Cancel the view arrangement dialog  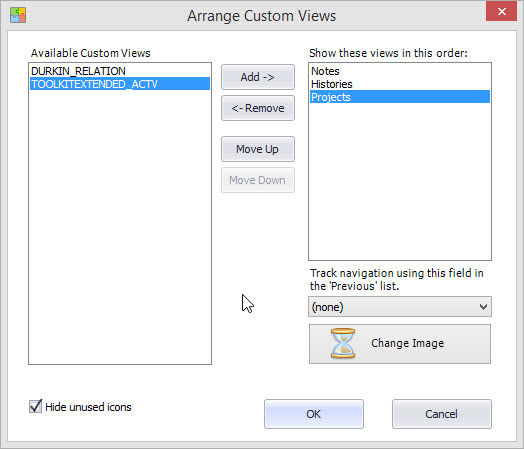[442, 414]
